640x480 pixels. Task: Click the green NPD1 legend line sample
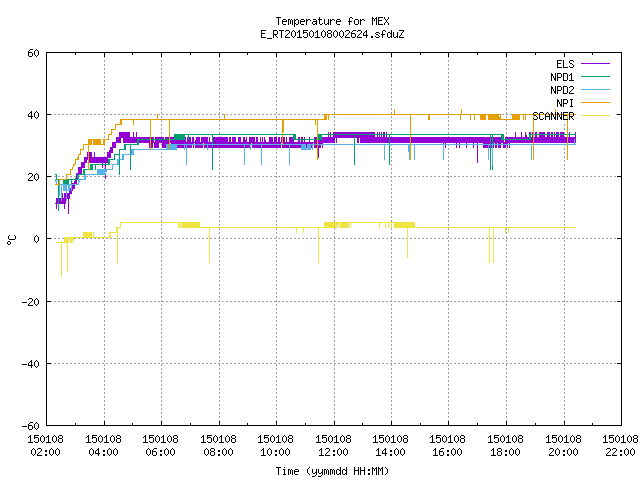(x=595, y=77)
